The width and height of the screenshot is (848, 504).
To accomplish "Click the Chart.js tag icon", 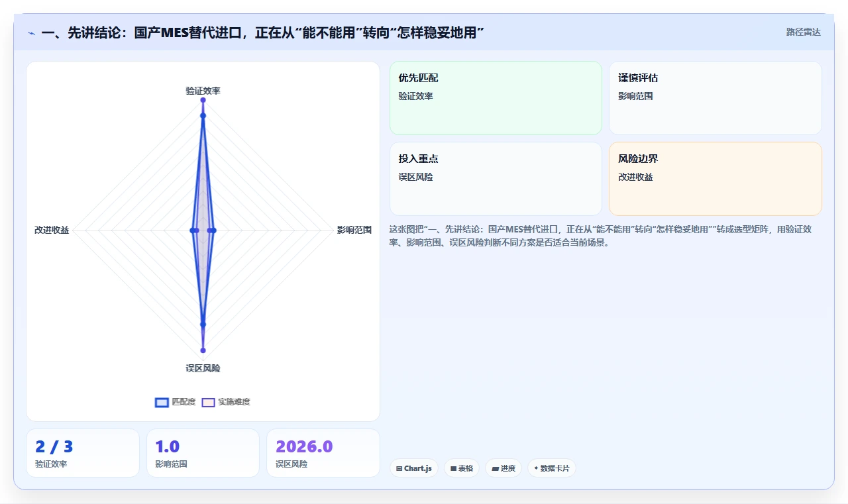I will 399,468.
